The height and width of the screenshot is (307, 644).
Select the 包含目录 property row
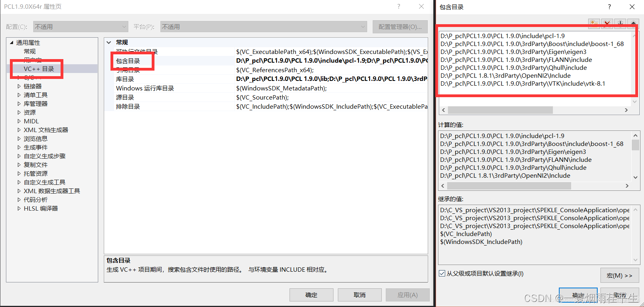(x=266, y=61)
